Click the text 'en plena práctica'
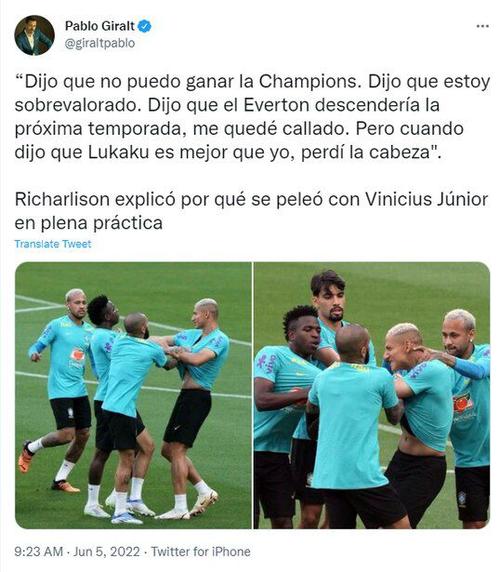This screenshot has height=572, width=500. pos(89,223)
